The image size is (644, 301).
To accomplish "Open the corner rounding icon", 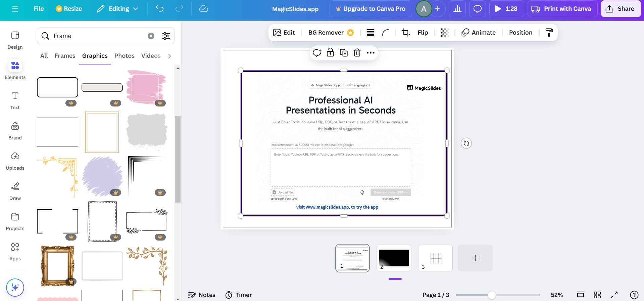I will pos(386,33).
